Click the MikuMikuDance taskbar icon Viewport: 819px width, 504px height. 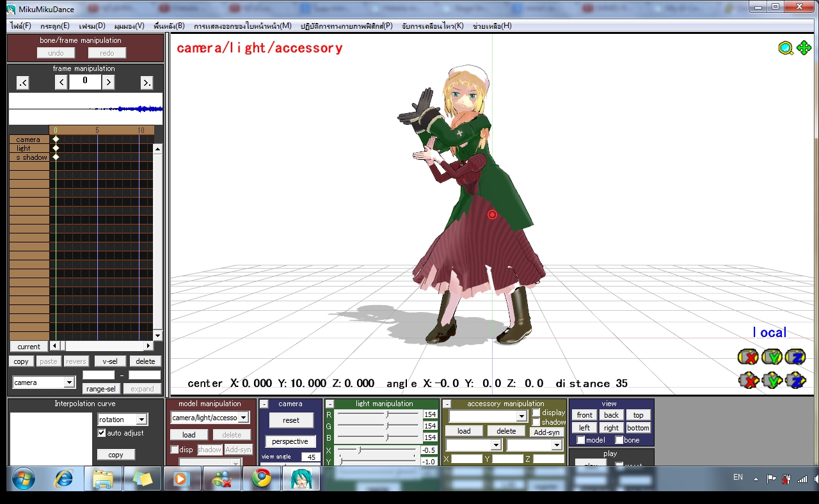(301, 478)
